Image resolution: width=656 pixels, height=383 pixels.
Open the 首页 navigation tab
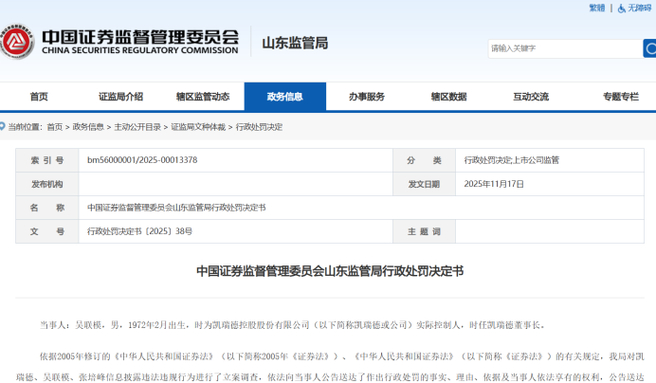[39, 97]
